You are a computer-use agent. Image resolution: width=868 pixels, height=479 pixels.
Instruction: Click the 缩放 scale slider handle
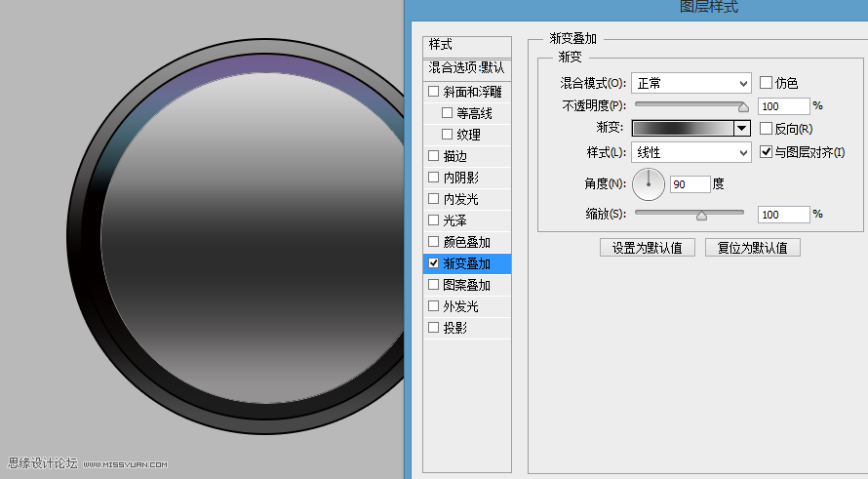pyautogui.click(x=701, y=216)
